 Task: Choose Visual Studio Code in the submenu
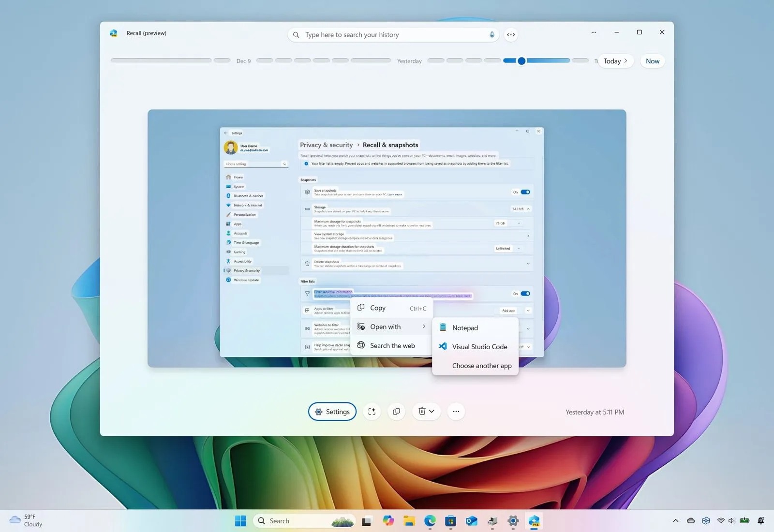coord(479,347)
